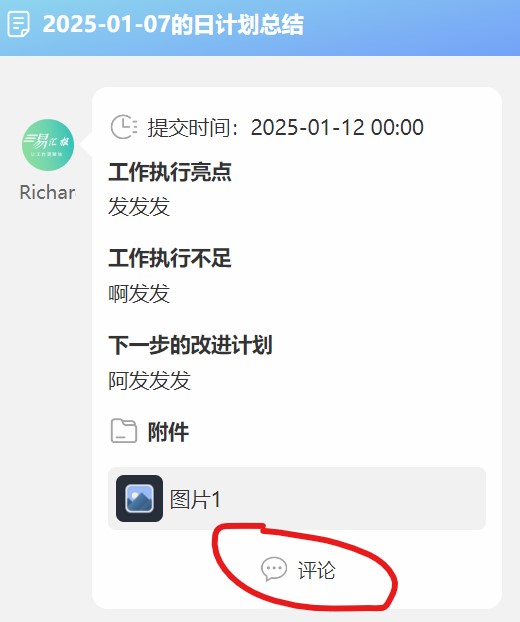Click the speech bubble comment icon
520x622 pixels.
pyautogui.click(x=274, y=569)
